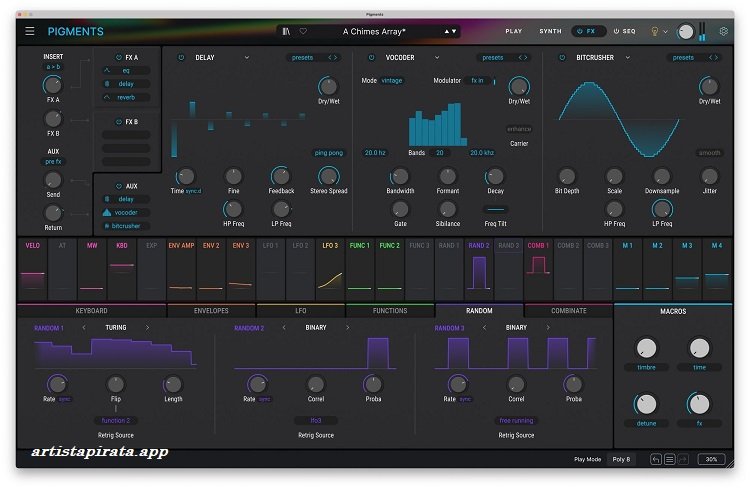This screenshot has height=489, width=750.
Task: Open the Delay effect type dropdown
Action: [247, 57]
